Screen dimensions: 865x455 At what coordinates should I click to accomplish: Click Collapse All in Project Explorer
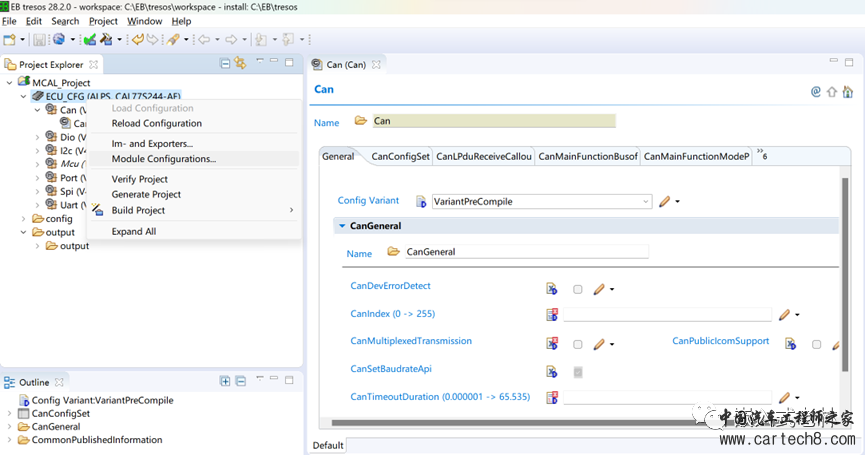(225, 64)
